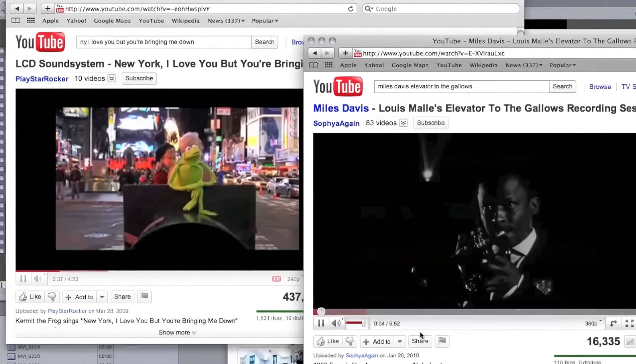Click the volume slider on Miles Davis video

[x=356, y=323]
